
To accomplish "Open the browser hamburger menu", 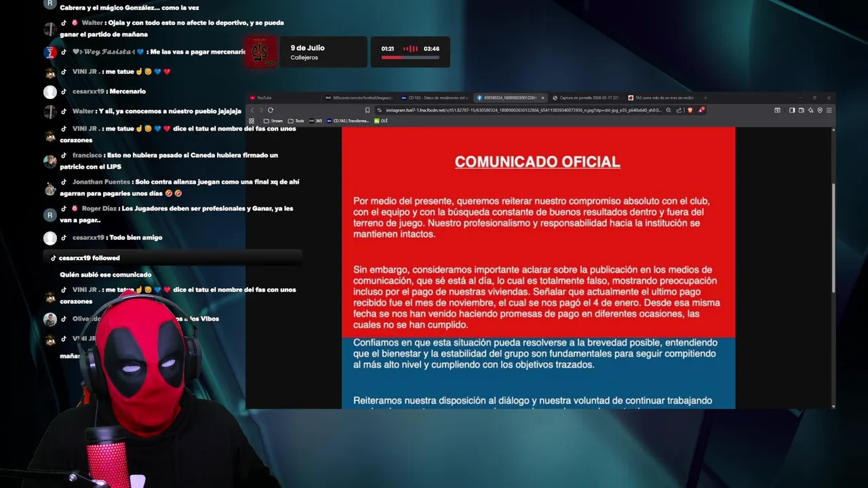I will tap(829, 110).
